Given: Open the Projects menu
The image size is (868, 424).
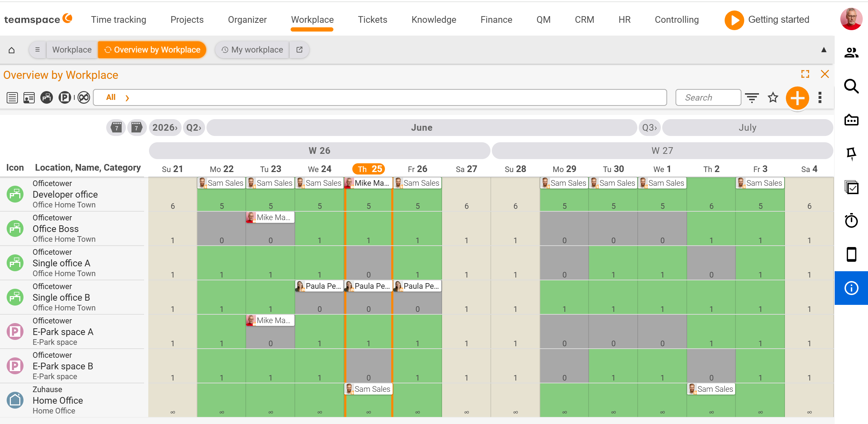Looking at the screenshot, I should tap(187, 20).
